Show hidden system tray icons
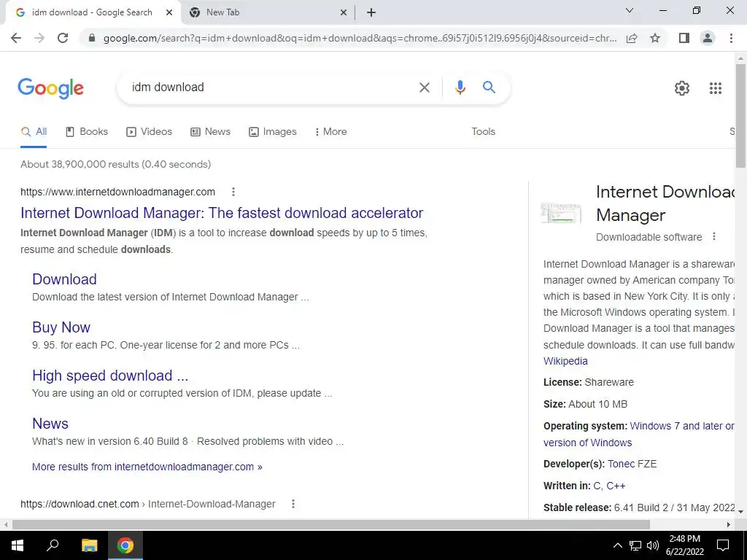 (x=617, y=545)
